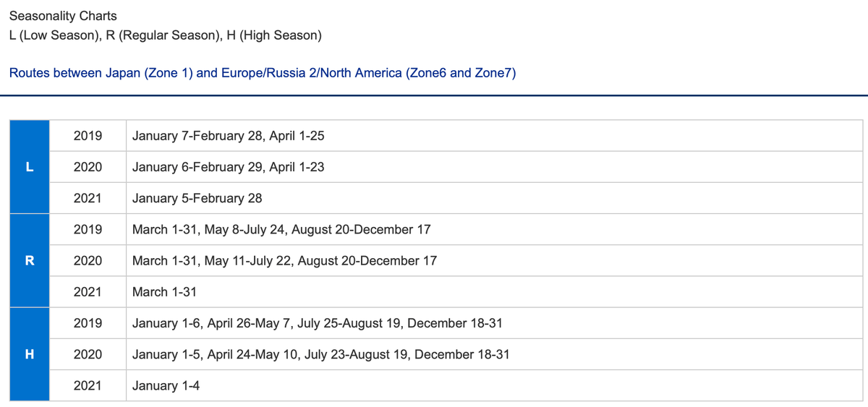Viewport: 868px width, 407px height.
Task: Click the 2019 regular season dates ending December 17
Action: (x=281, y=229)
